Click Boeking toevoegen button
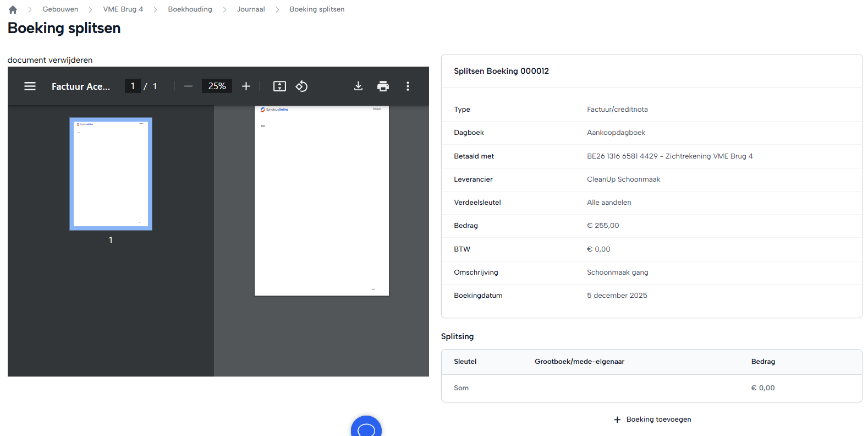The image size is (868, 436). (x=652, y=419)
